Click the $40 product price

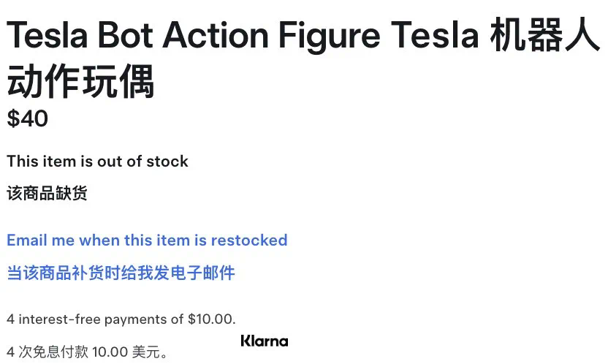click(27, 118)
